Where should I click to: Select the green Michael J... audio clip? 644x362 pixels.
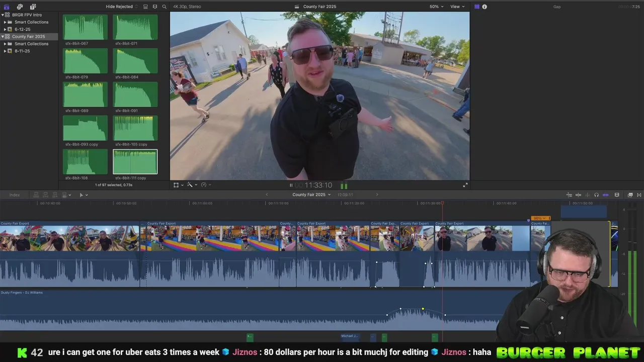(x=350, y=336)
